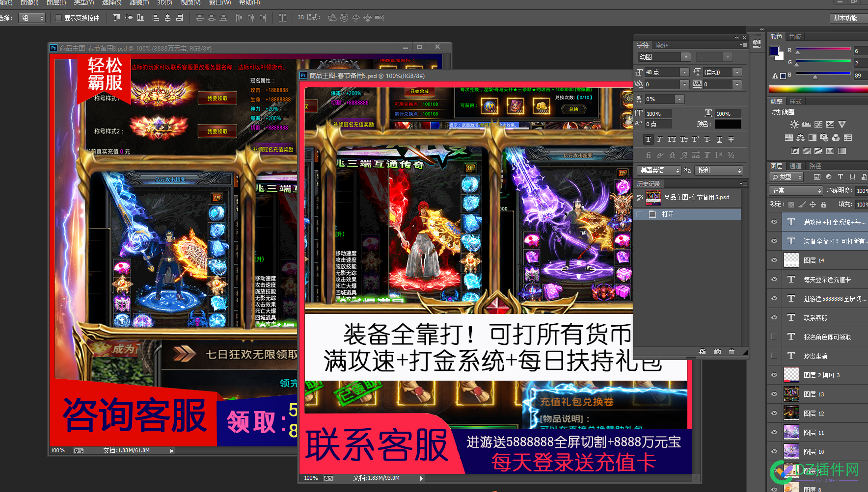Viewport: 868px width, 492px height.
Task: Filter layers by pixel layers icon
Action: tap(817, 177)
